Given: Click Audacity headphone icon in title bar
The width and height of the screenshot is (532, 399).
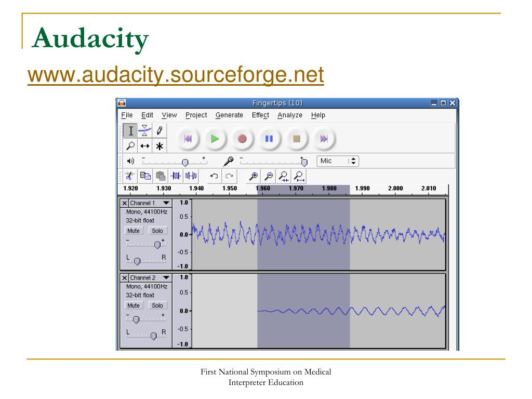Looking at the screenshot, I should coord(122,103).
